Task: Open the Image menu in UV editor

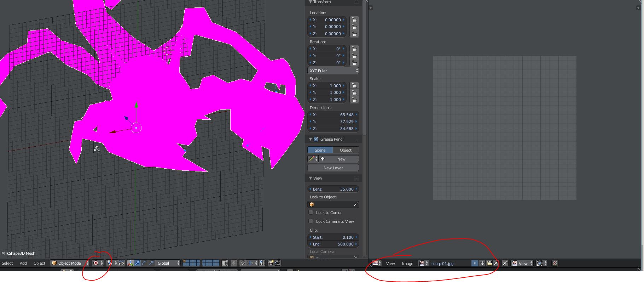Action: click(407, 264)
